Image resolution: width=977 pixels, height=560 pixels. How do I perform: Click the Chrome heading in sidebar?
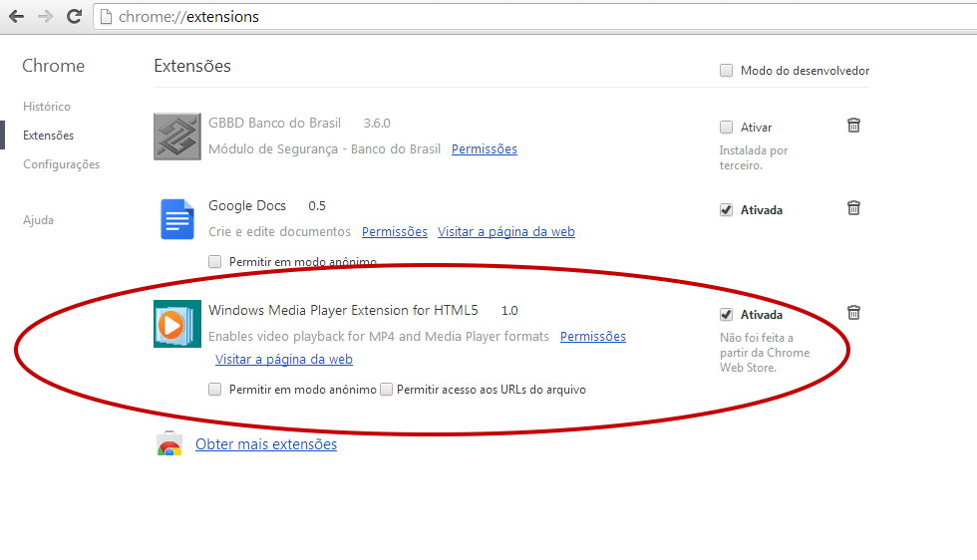(54, 66)
